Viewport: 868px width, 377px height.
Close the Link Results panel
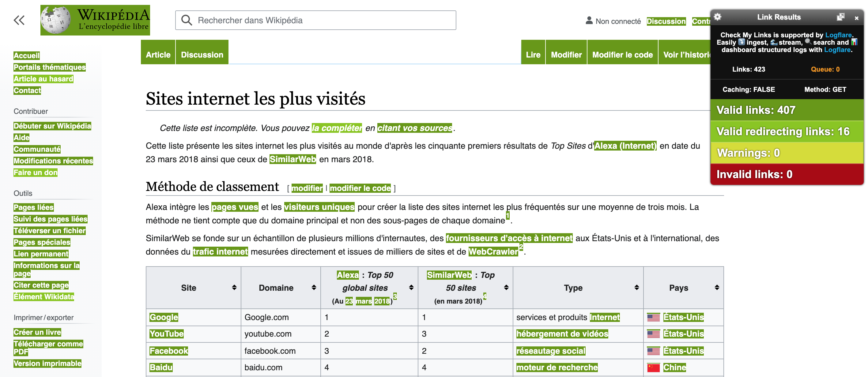[856, 18]
